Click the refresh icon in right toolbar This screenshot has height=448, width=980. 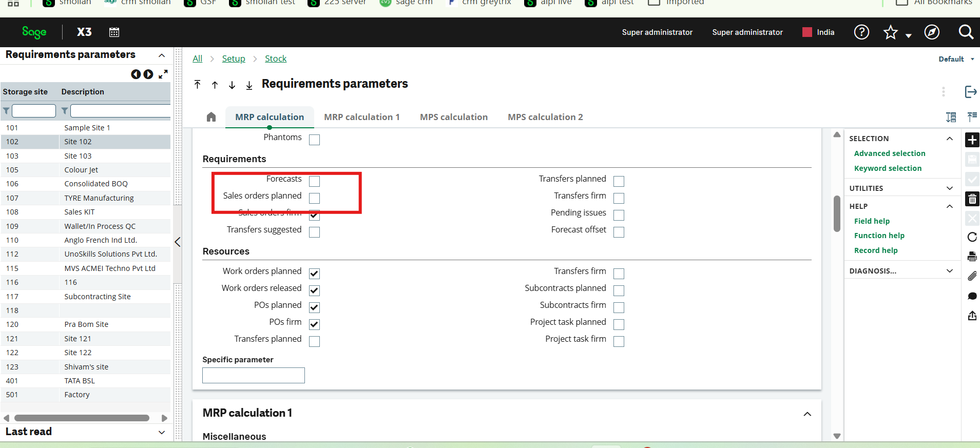[x=972, y=237]
